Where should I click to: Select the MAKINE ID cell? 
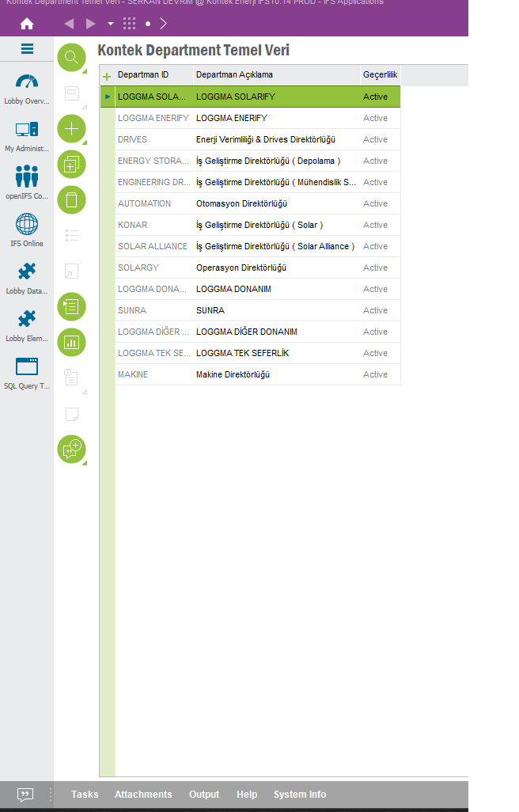pos(154,374)
